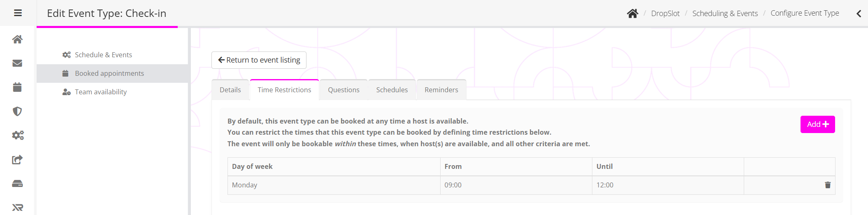Click the home icon in left sidebar
Image resolution: width=868 pixels, height=215 pixels.
pyautogui.click(x=17, y=40)
